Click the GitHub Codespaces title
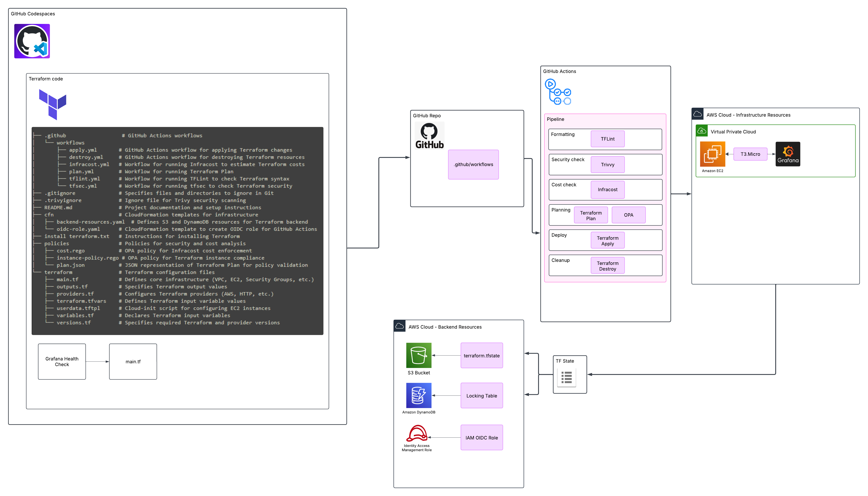Image resolution: width=868 pixels, height=496 pixels. [x=33, y=14]
